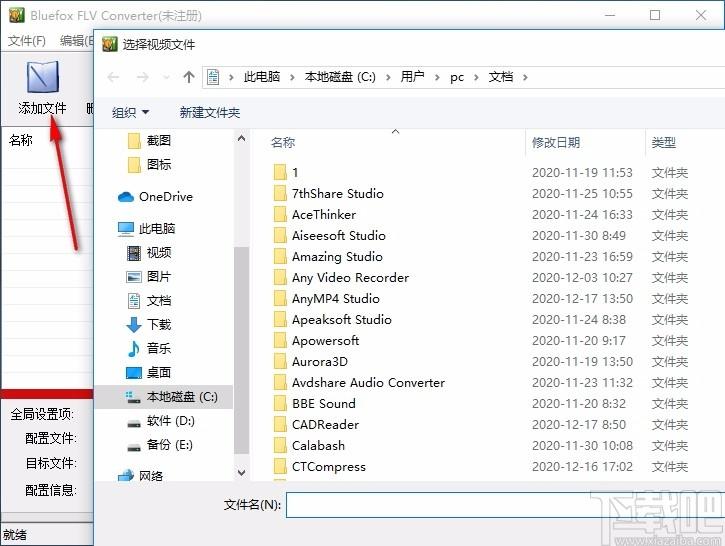Screen dimensions: 725x546
Task: Select Amazing Studio folder
Action: click(x=328, y=257)
